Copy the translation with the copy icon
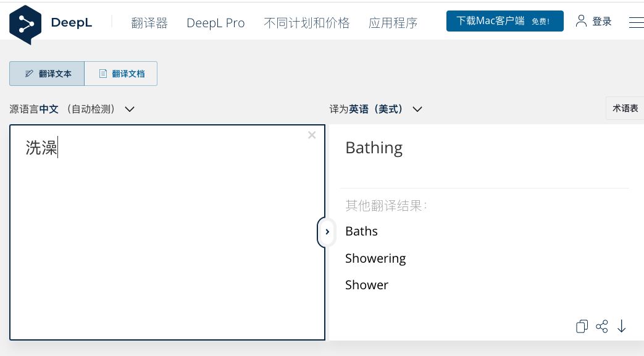This screenshot has height=356, width=644. click(581, 326)
